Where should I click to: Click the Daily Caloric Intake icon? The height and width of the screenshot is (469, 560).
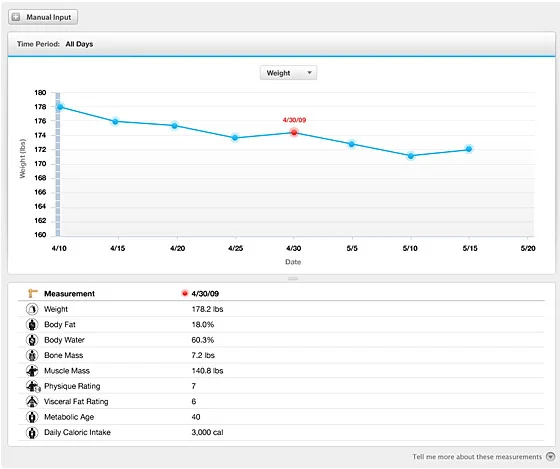32,432
